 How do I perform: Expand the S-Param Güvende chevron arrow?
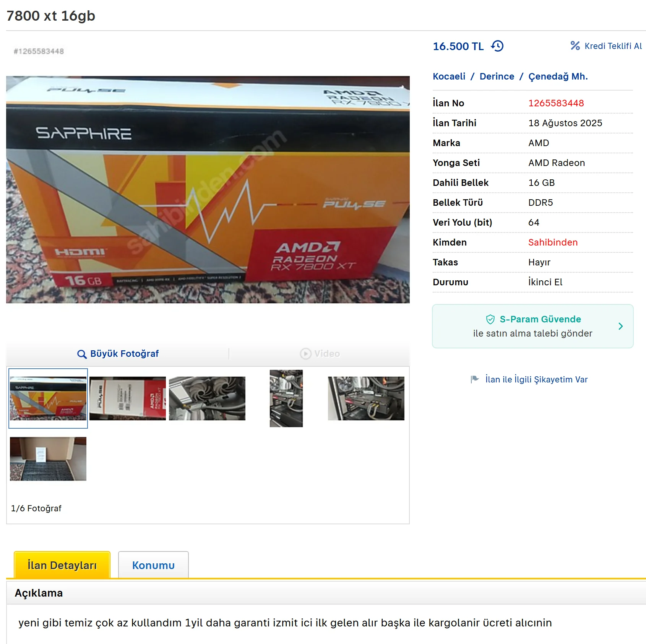point(621,326)
